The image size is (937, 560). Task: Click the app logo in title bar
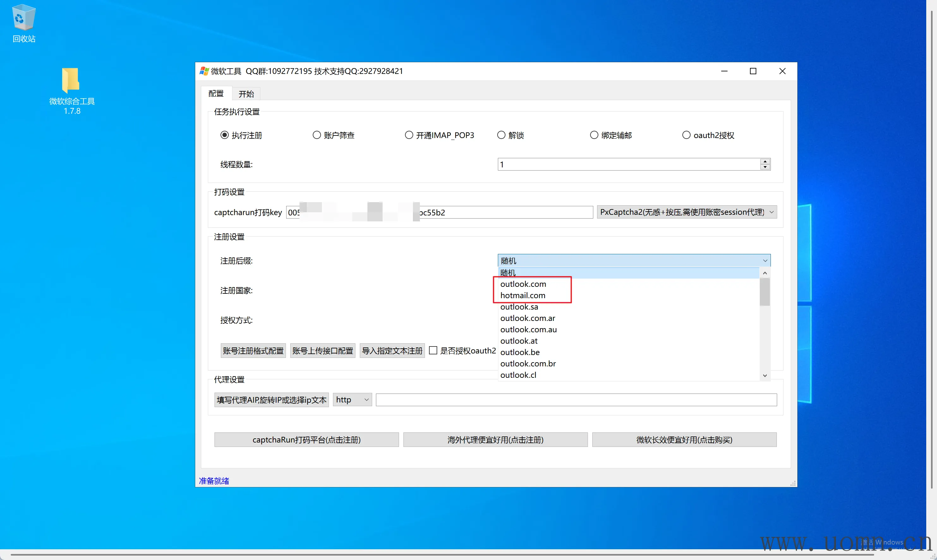204,71
